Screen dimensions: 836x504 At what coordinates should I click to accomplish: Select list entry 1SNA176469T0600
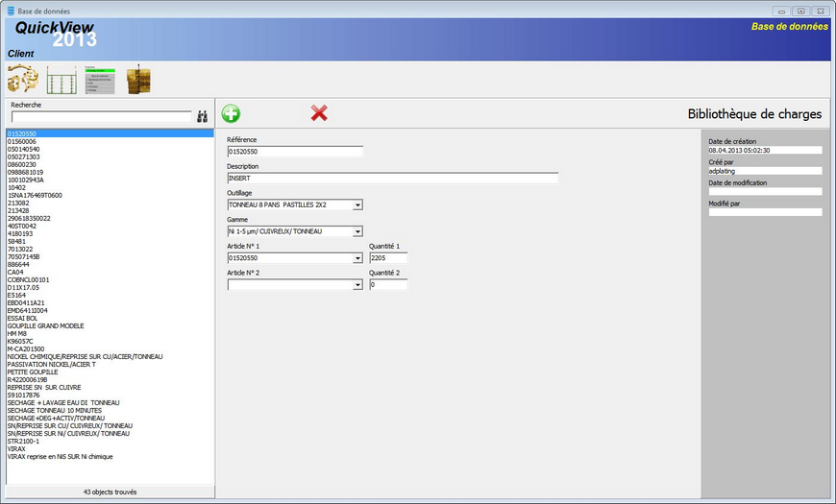tap(110, 196)
